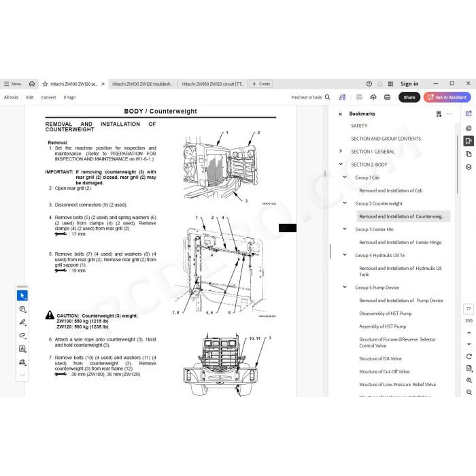Open Removal and Installation of Hydraulic Oil Tank
Viewport: 476px width, 476px height.
400,271
